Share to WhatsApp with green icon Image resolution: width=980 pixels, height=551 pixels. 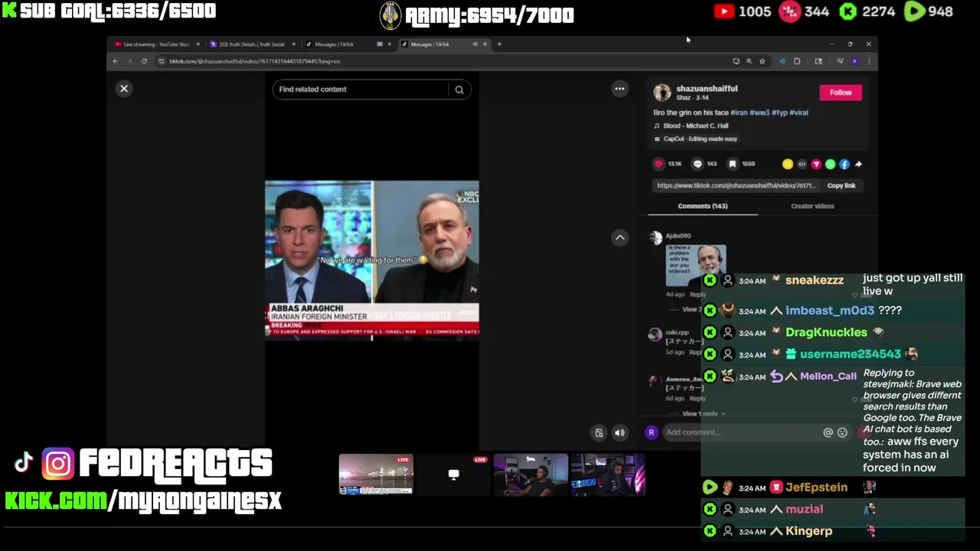pos(830,164)
